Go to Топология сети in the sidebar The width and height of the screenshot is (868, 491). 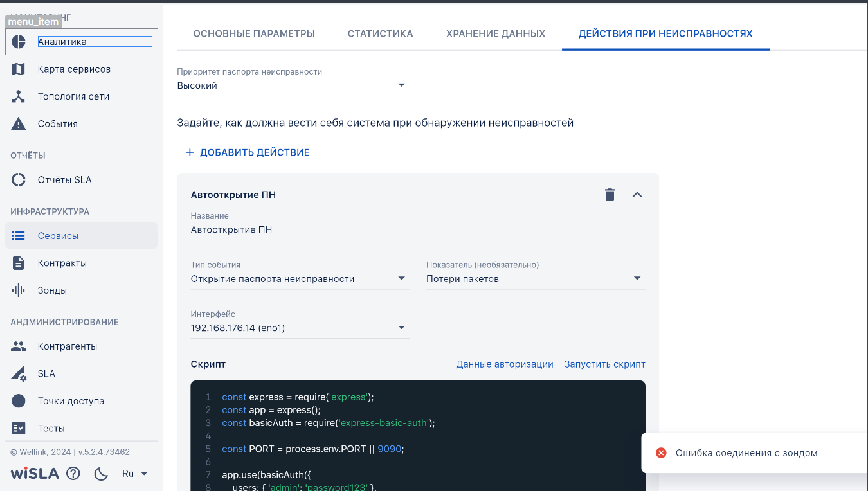(81, 96)
